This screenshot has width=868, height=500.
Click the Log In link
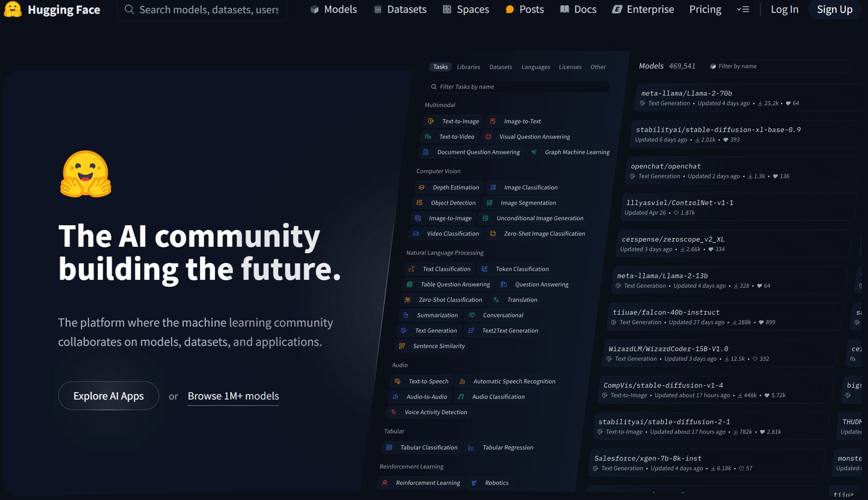pos(785,9)
